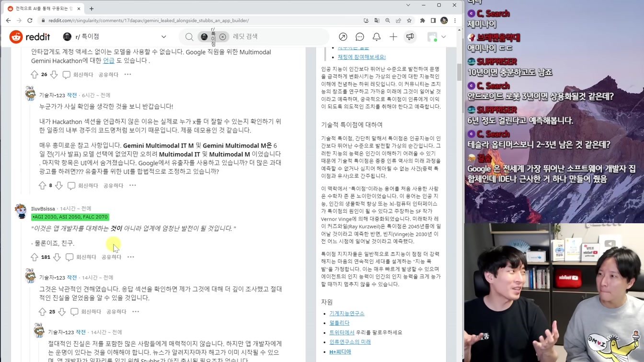The width and height of the screenshot is (644, 362).
Task: Open the Chrome profile avatar
Action: click(444, 21)
